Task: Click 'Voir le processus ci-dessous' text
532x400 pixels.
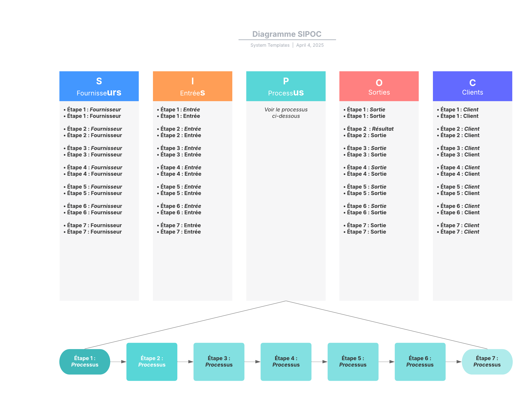Action: [x=286, y=113]
